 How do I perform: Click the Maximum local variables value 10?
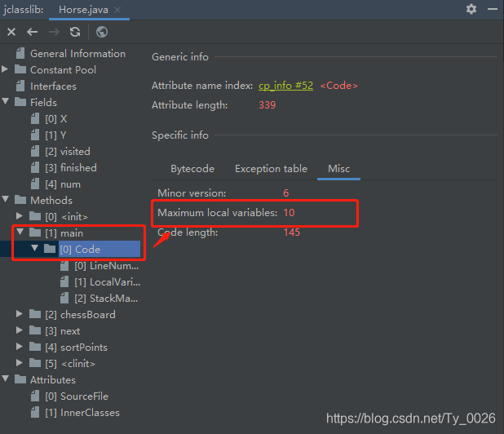[x=289, y=213]
